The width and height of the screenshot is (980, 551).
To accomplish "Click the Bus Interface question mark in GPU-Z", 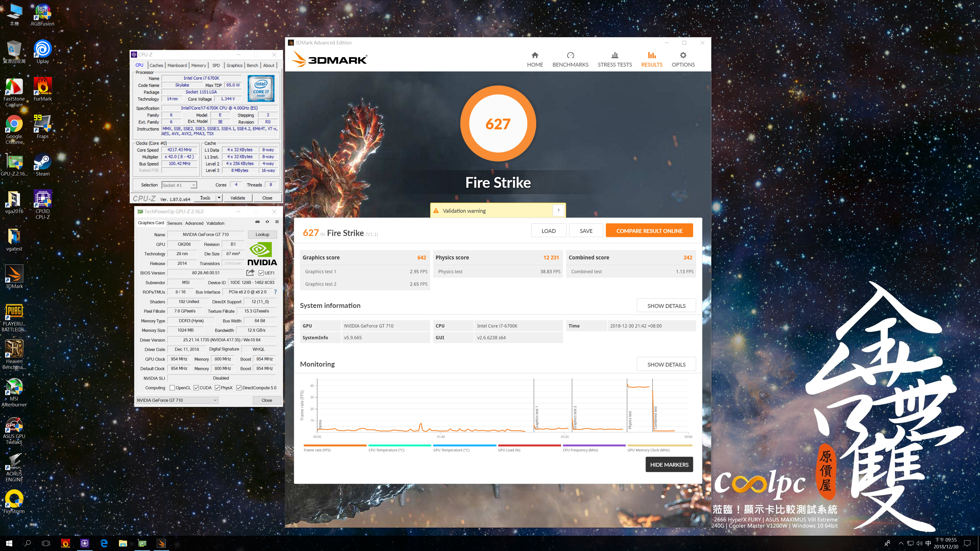I will tap(275, 292).
